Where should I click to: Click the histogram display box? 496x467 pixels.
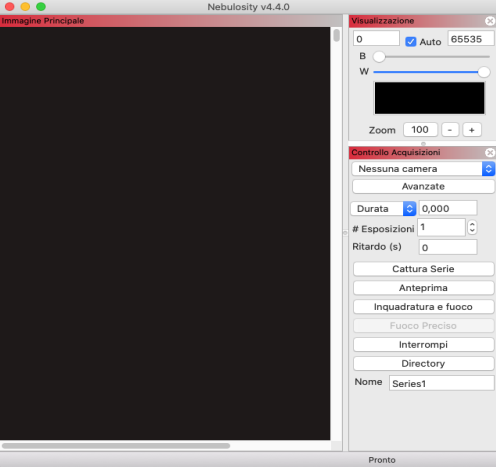pos(429,98)
